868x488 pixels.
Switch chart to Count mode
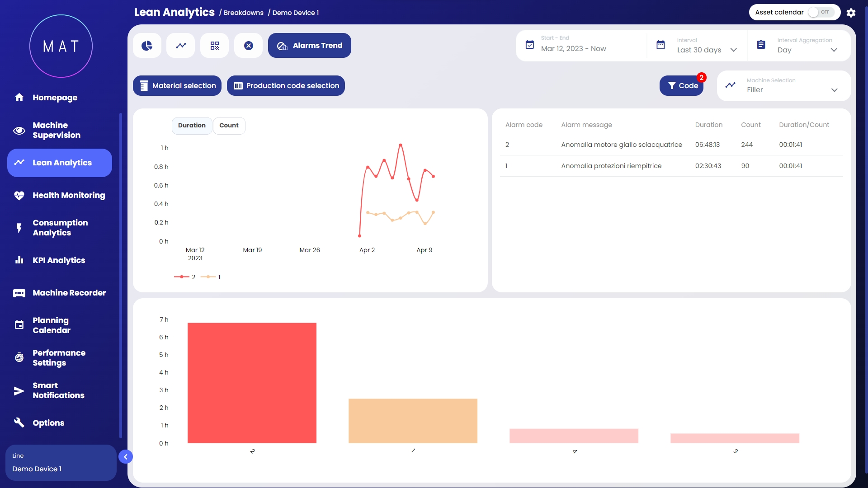coord(229,126)
